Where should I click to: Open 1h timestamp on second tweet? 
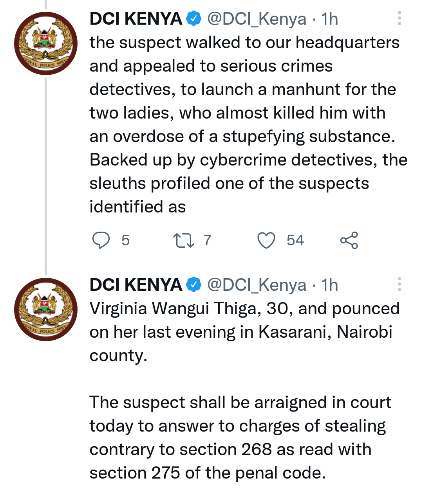[x=329, y=285]
